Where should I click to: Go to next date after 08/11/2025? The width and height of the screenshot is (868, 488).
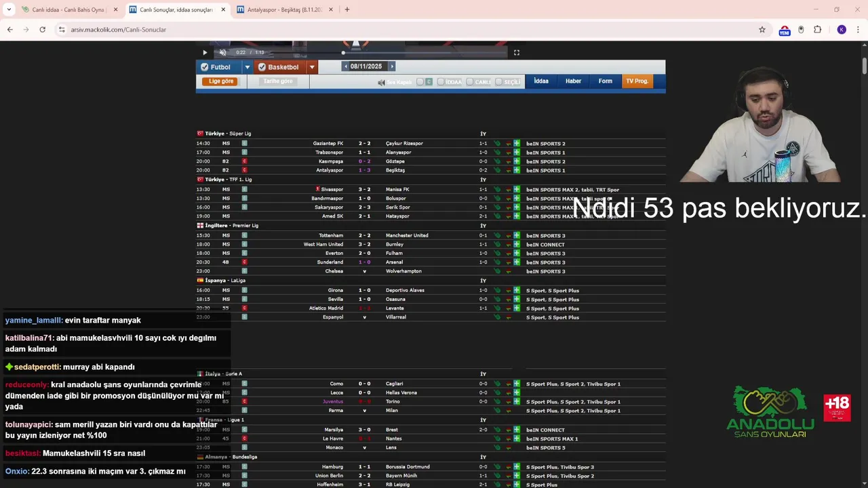coord(391,66)
